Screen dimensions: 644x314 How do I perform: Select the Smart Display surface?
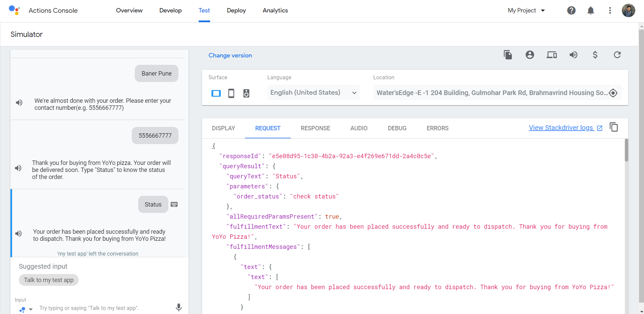[216, 93]
